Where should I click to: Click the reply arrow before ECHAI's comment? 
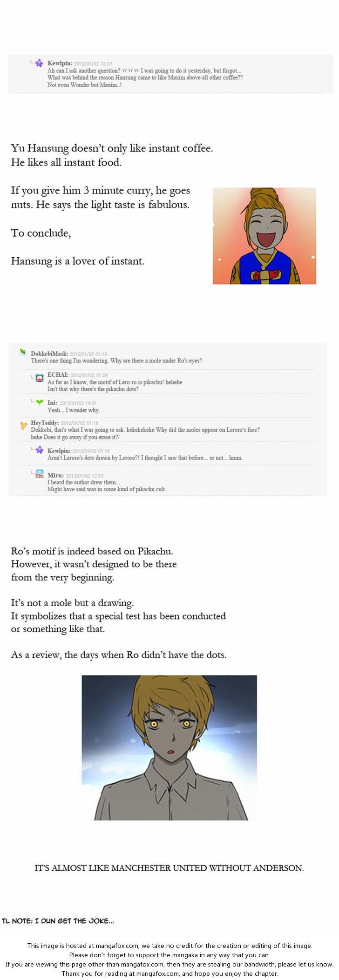pos(32,376)
